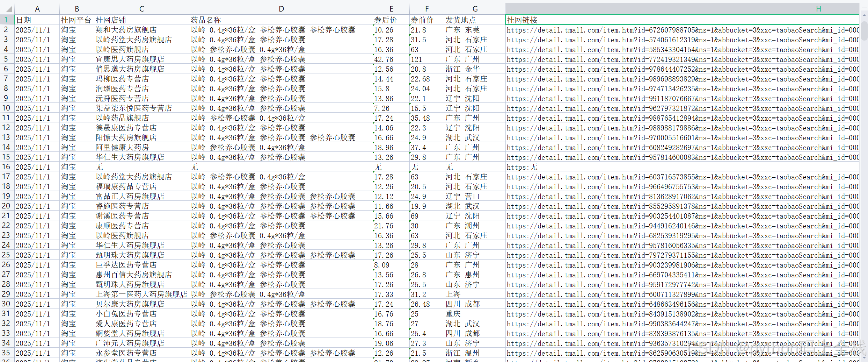Click the vertical scrollbar thumb
Screen dimensions: 868x362
(x=864, y=31)
